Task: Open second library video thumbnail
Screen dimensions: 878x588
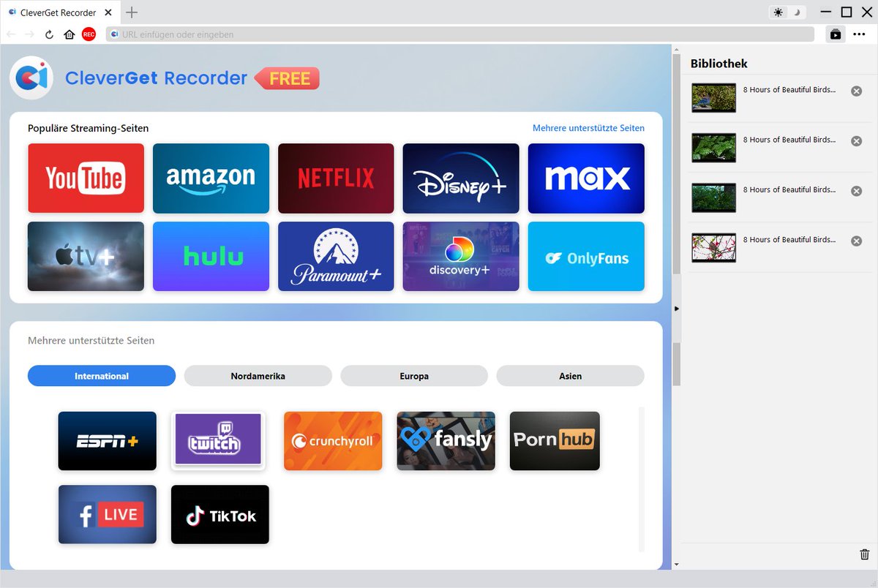Action: (713, 147)
